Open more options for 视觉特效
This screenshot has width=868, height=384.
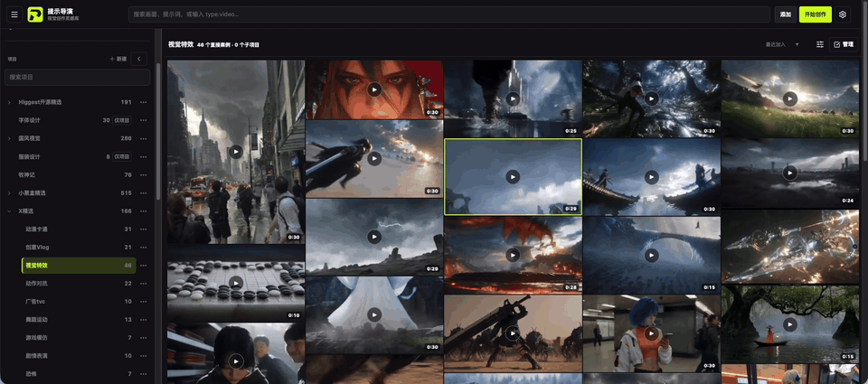coord(144,266)
